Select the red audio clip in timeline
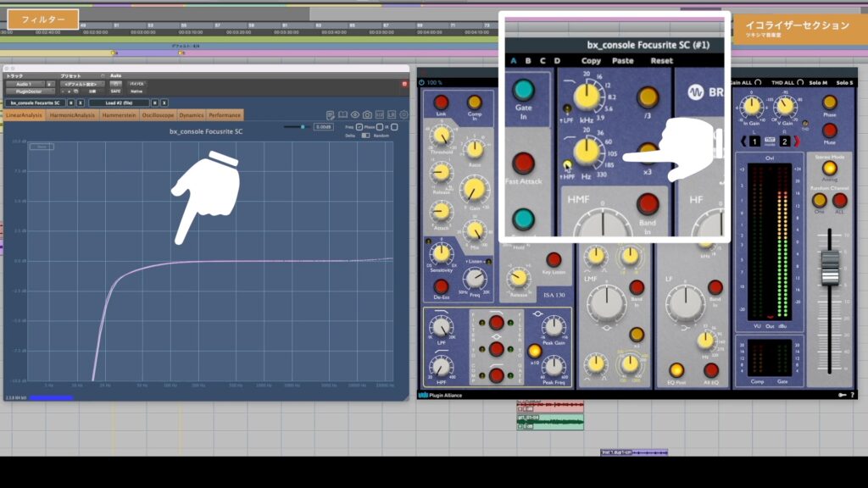 [x=549, y=407]
